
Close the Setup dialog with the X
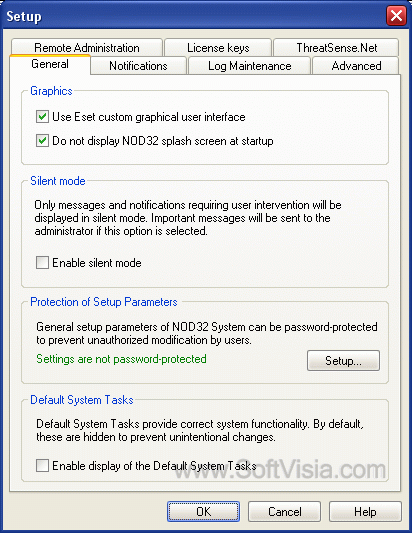tap(396, 16)
